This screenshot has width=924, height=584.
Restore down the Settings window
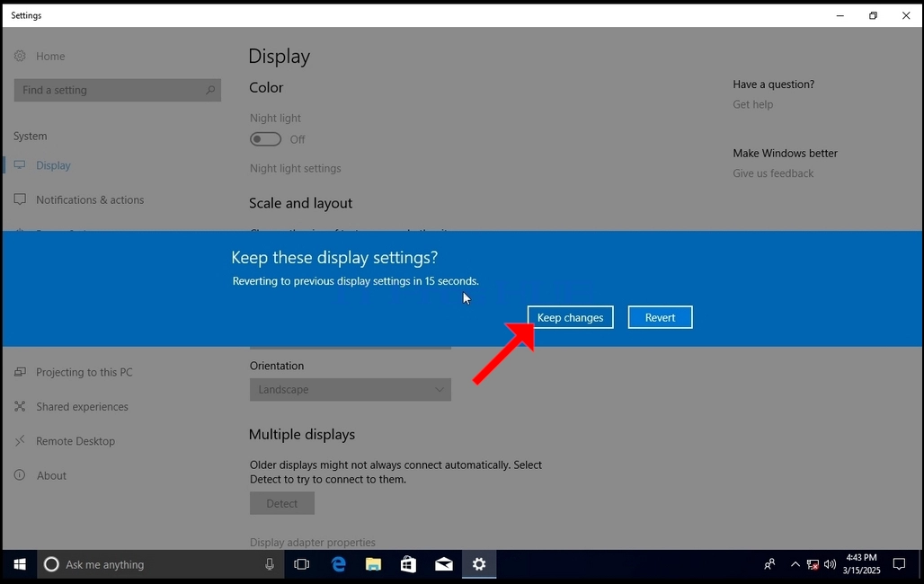click(874, 16)
